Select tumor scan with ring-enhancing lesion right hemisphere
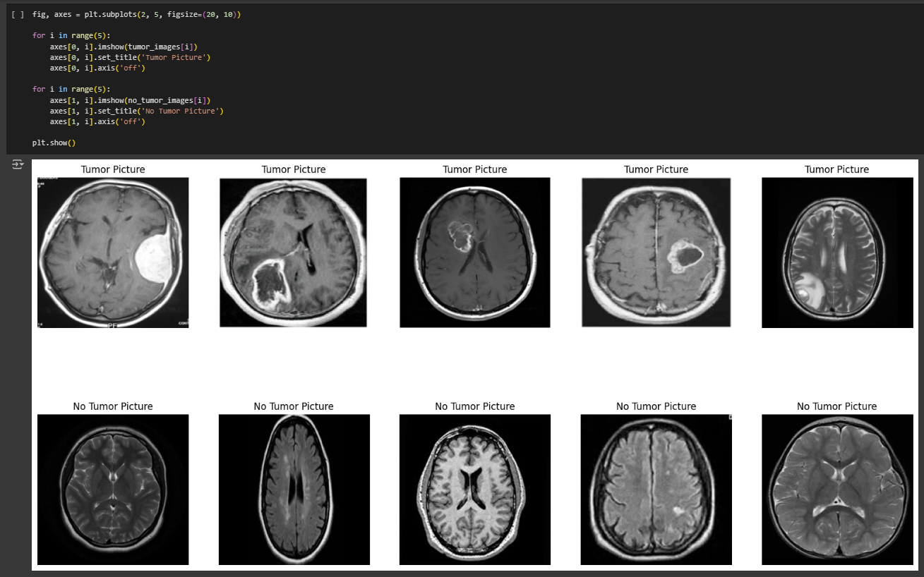 point(656,253)
